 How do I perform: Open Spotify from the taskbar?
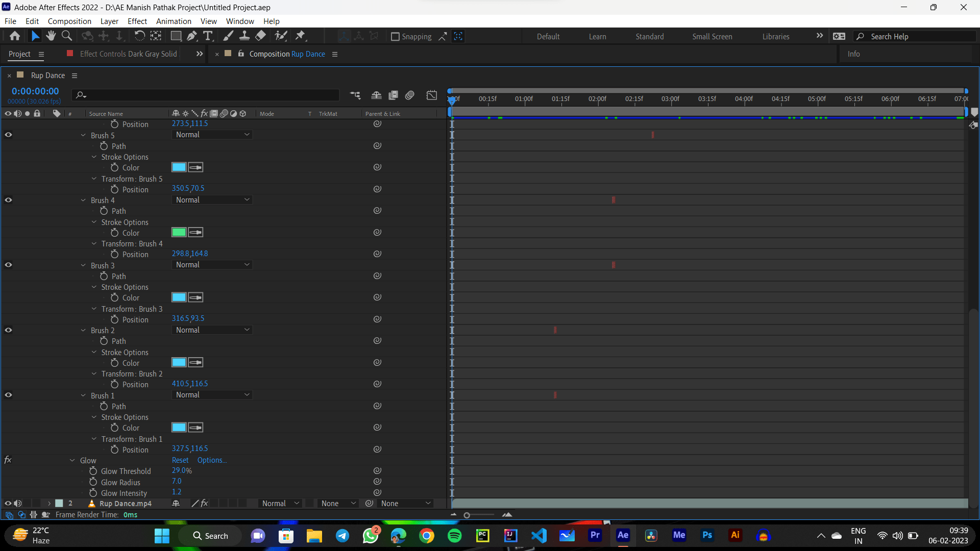coord(455,536)
